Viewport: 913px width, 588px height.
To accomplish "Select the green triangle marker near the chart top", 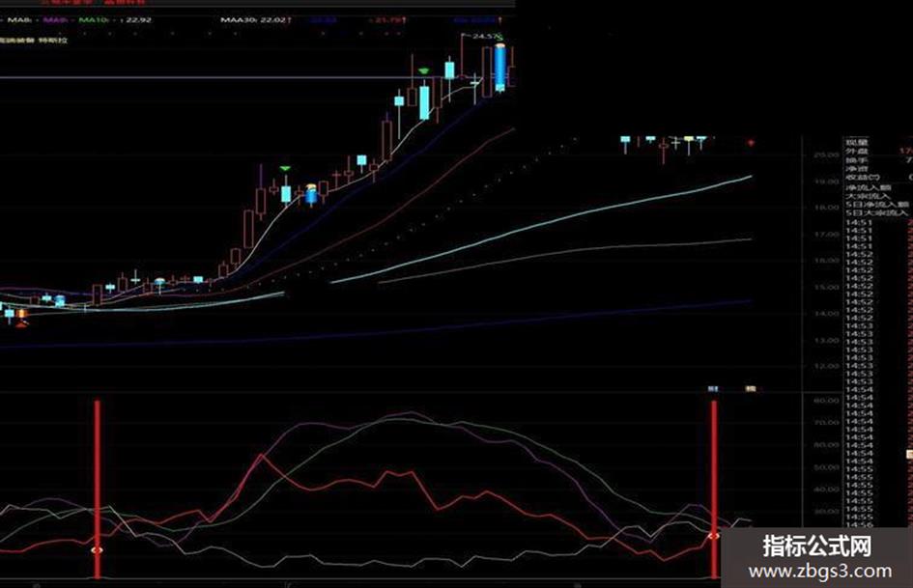I will [424, 71].
